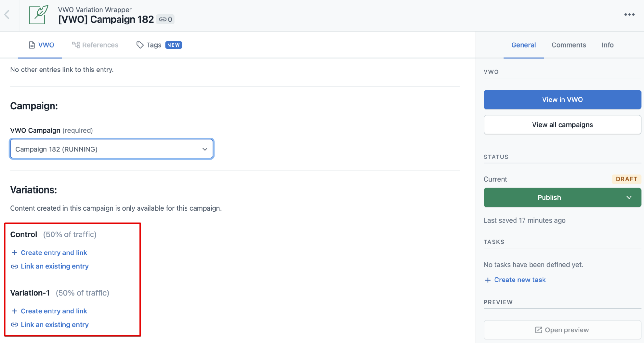Create new task in sidebar
The image size is (644, 343).
515,280
